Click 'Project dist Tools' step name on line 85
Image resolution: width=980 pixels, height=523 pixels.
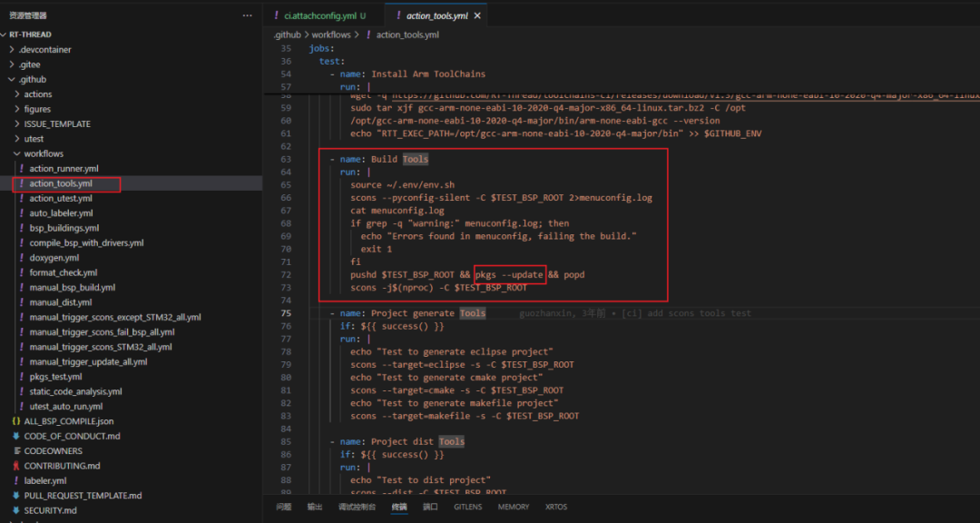coord(418,441)
